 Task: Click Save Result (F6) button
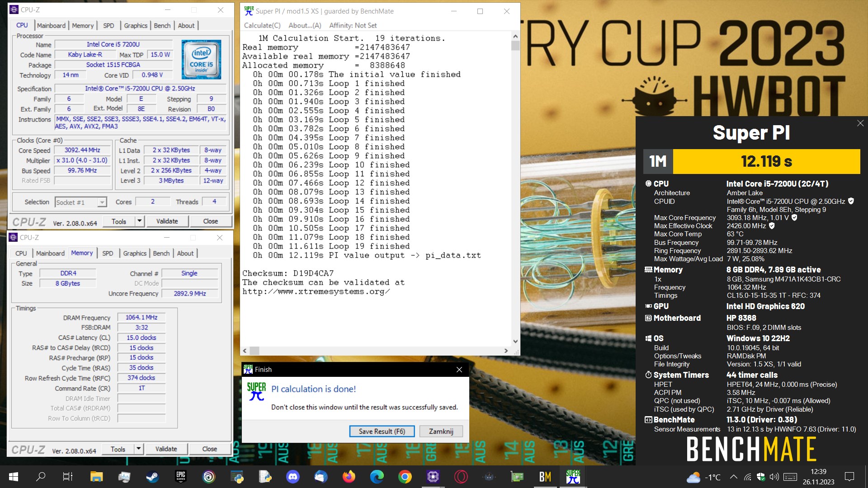tap(382, 431)
